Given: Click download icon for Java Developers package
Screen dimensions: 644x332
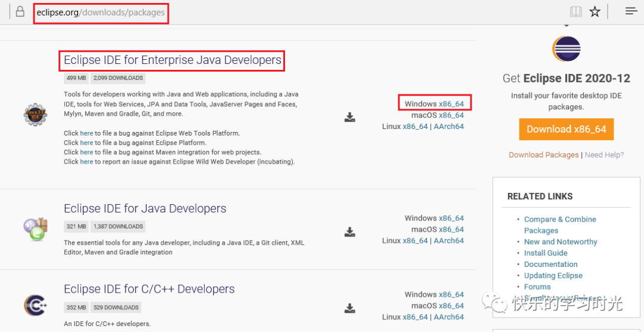Looking at the screenshot, I should [349, 232].
